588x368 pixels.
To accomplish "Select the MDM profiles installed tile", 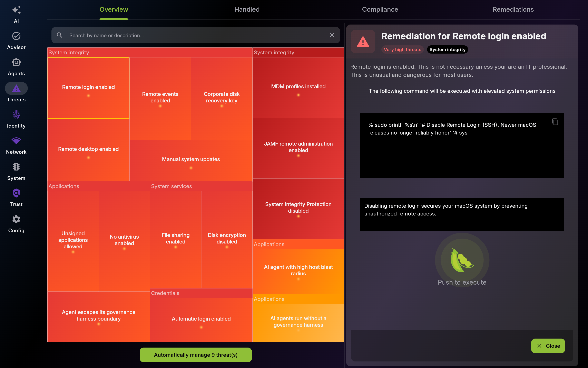I will (x=298, y=88).
